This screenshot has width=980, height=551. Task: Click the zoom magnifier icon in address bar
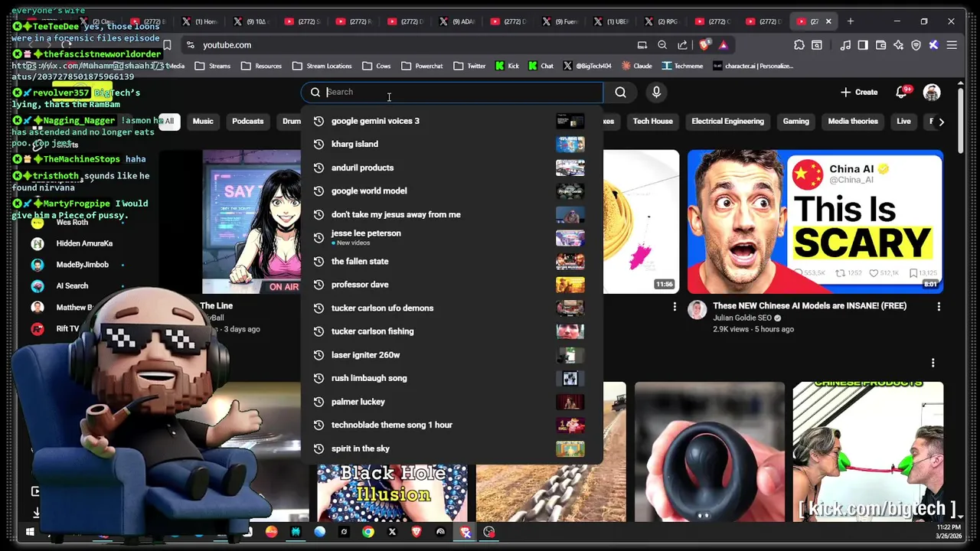pyautogui.click(x=662, y=45)
